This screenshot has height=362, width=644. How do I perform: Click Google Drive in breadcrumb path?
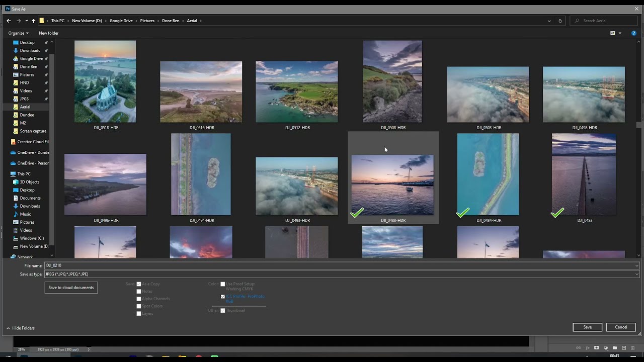tap(121, 21)
